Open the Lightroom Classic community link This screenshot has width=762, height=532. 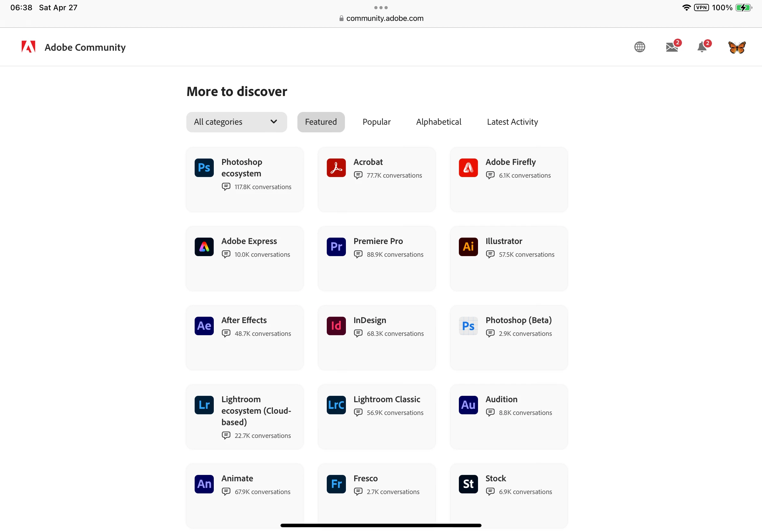(387, 399)
